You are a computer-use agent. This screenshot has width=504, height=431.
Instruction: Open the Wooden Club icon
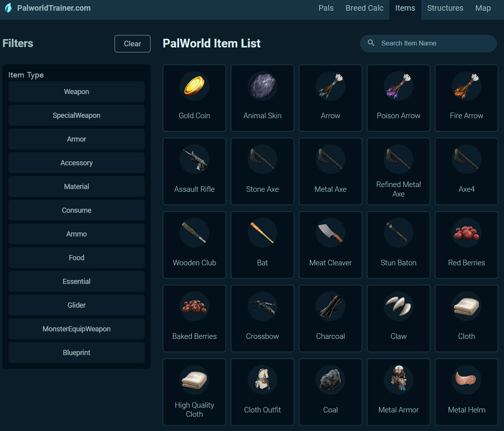click(x=194, y=233)
